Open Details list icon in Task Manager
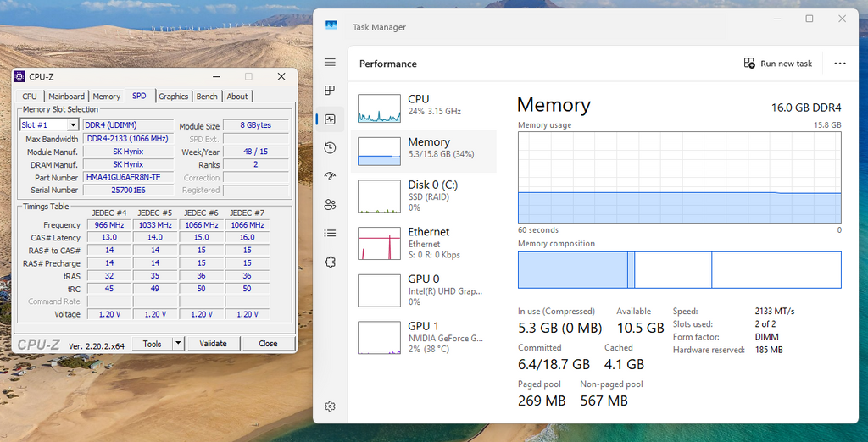The image size is (868, 442). 330,233
